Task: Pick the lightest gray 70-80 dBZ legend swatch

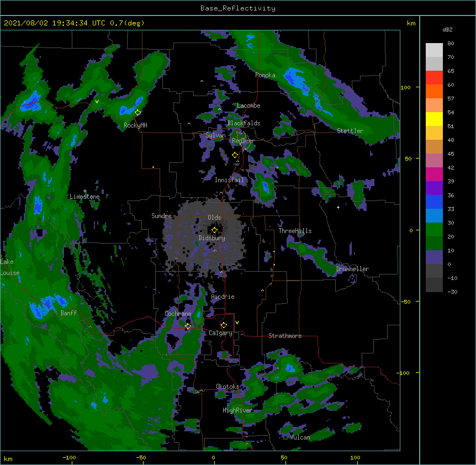Action: click(434, 50)
